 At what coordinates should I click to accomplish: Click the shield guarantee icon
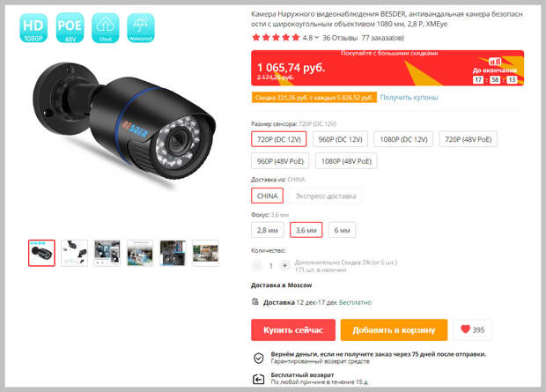click(x=258, y=358)
